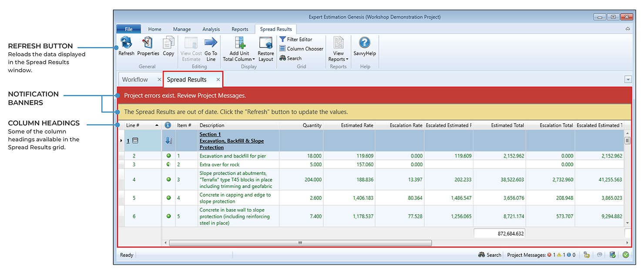The image size is (644, 273).
Task: Open the document tab list dropdown arrow
Action: pos(627,79)
